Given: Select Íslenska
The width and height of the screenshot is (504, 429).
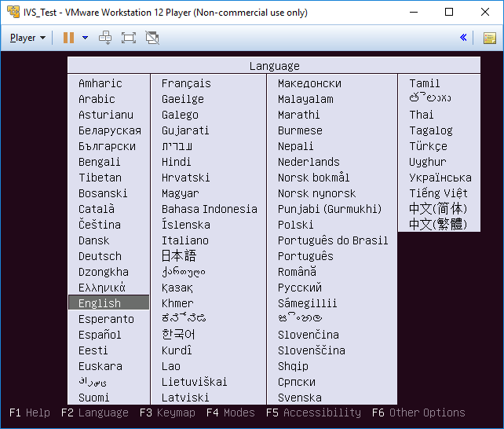Looking at the screenshot, I should tap(186, 224).
